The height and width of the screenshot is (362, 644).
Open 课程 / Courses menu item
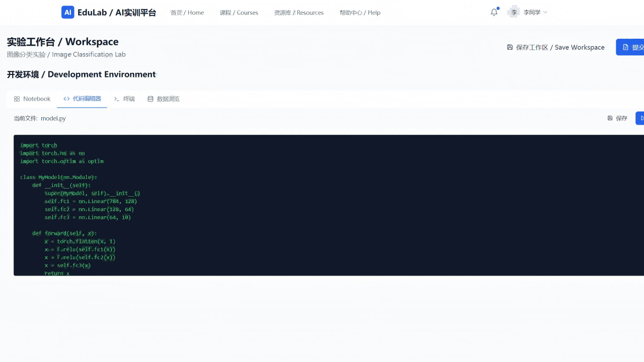click(239, 13)
